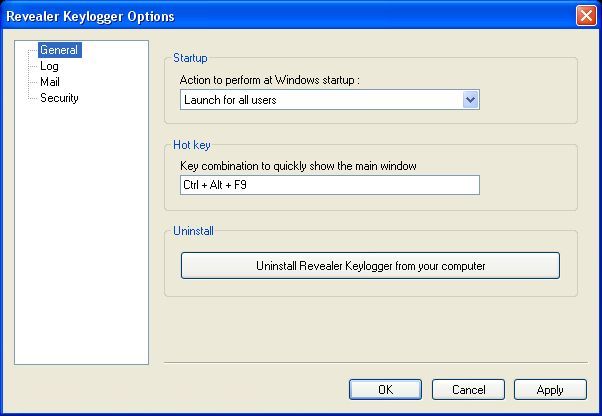Screen dimensions: 602x416
Task: Close the Revealer Keylogger Options dialog
Action: point(586,16)
